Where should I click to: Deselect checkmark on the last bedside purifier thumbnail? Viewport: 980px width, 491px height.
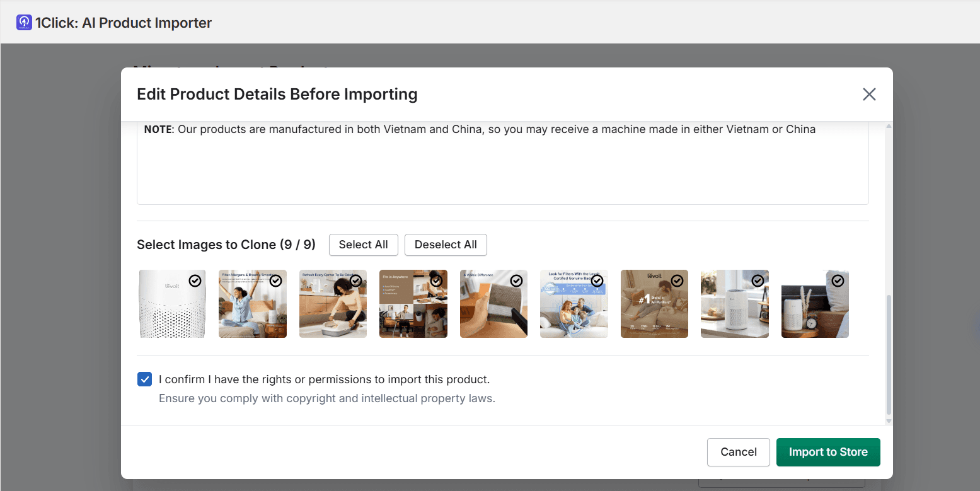click(x=838, y=281)
